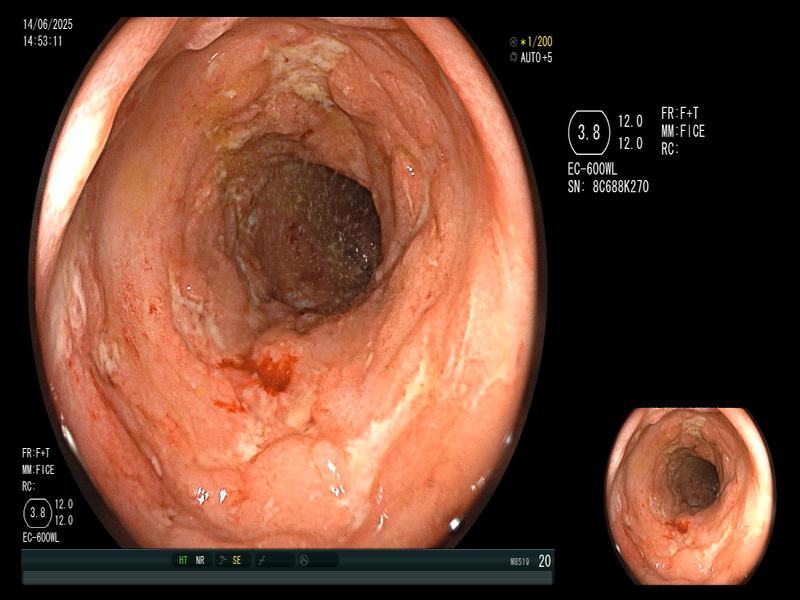Click MM:FICE beside the serial-number panel
Screen dimensions: 800x600
[x=683, y=132]
